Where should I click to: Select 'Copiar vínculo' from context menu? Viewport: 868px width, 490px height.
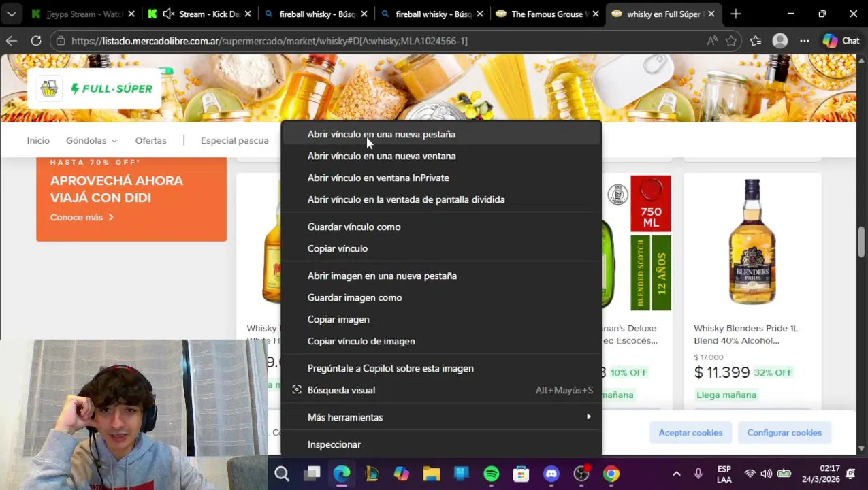(x=441, y=248)
